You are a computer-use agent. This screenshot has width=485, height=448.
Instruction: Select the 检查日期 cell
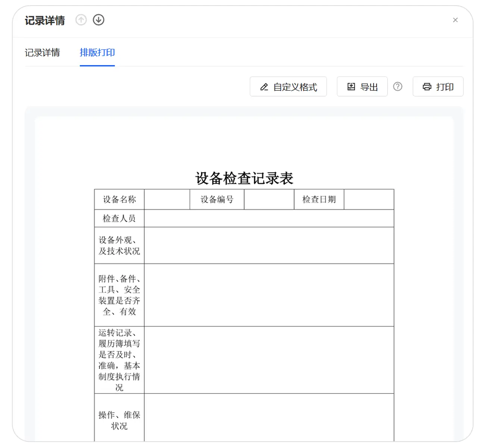[319, 199]
